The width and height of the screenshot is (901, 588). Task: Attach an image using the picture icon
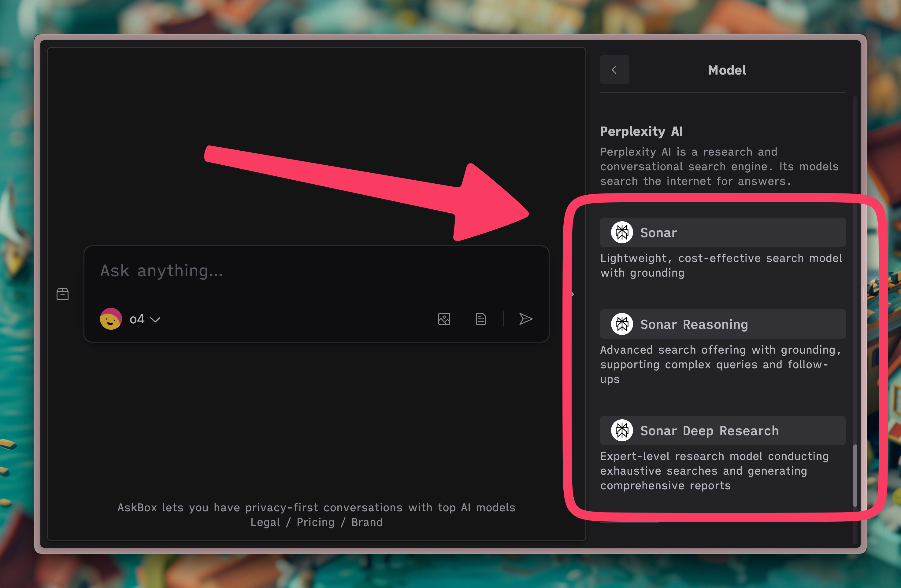[444, 319]
